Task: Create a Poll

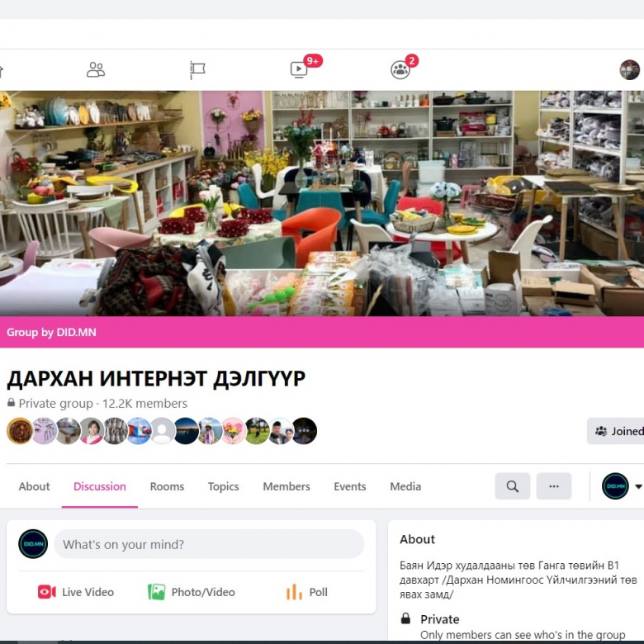Action: pos(307,592)
